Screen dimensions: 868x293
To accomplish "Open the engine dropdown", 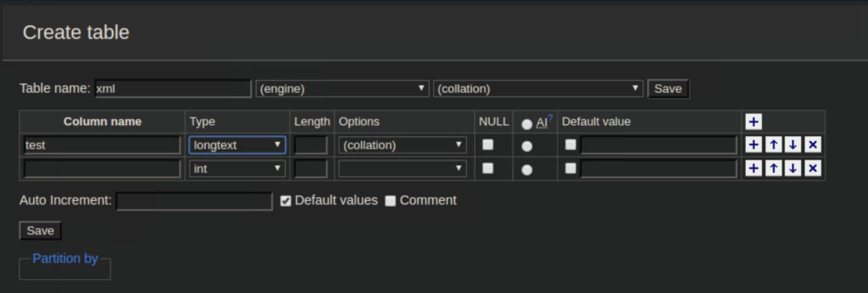I will (341, 89).
